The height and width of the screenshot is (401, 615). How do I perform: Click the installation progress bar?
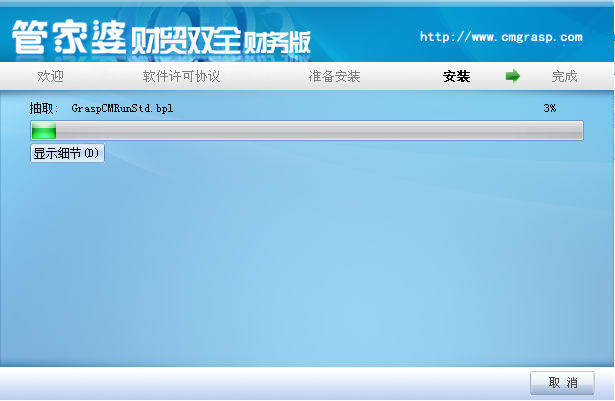point(307,130)
